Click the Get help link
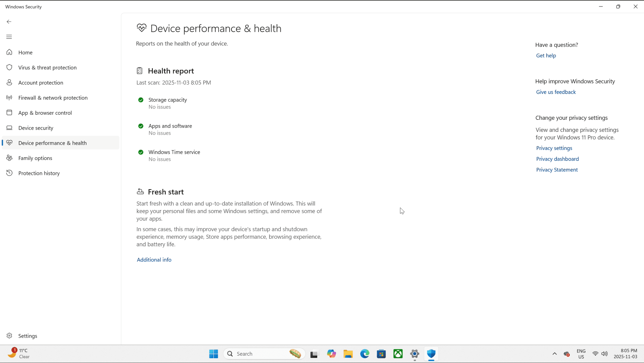The width and height of the screenshot is (644, 363). [x=546, y=56]
